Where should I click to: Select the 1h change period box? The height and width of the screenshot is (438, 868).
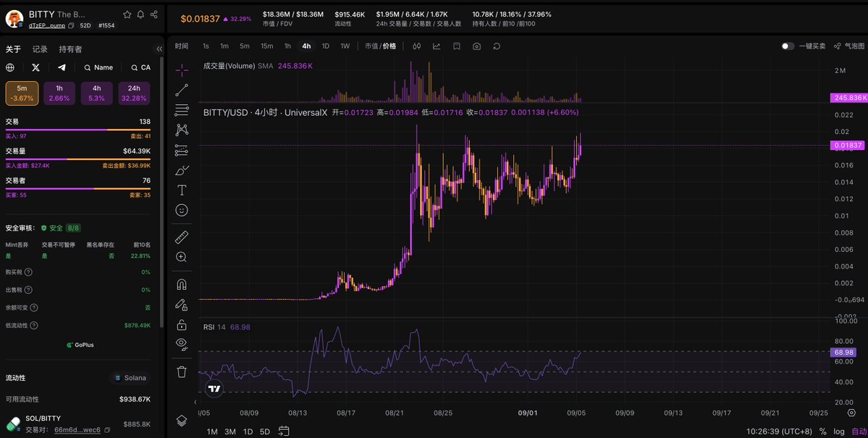(x=59, y=93)
